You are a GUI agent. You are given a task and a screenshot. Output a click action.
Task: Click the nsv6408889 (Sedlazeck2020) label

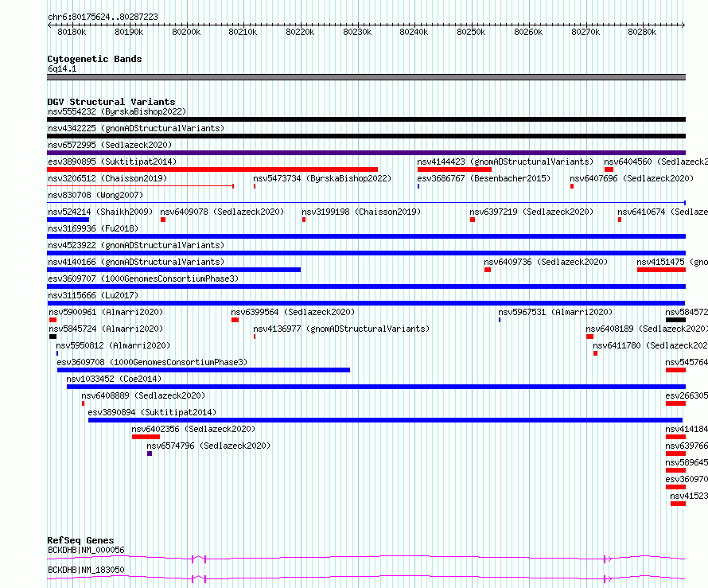pos(143,395)
